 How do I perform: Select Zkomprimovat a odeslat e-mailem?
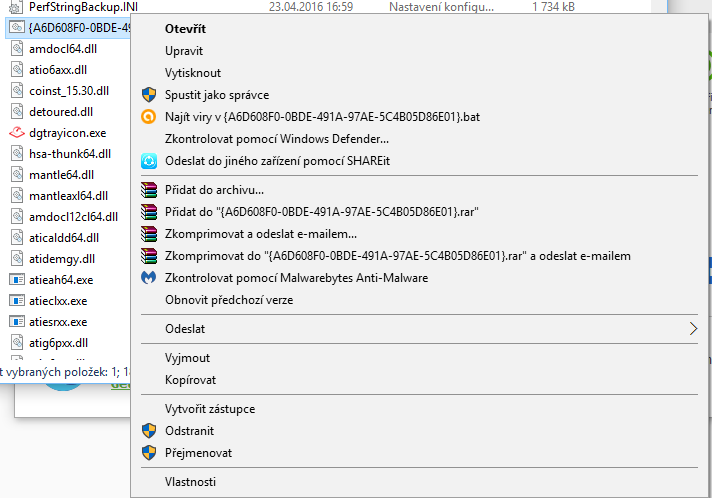(x=262, y=234)
